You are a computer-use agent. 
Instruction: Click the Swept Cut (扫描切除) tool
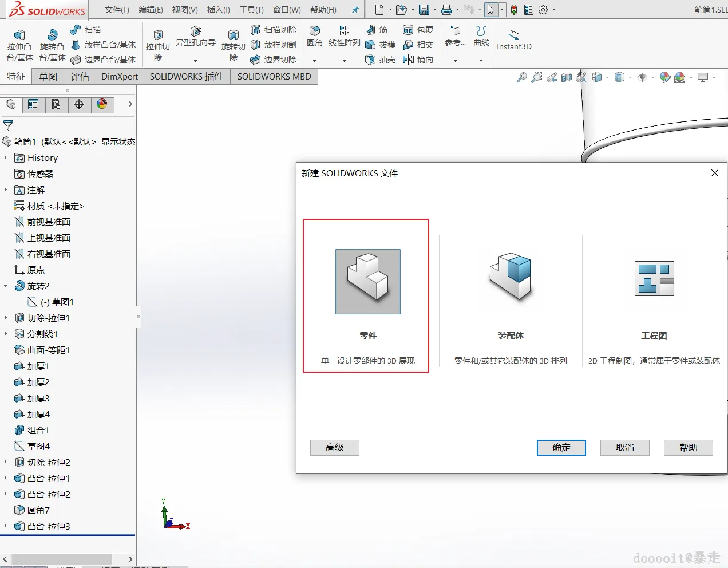(273, 30)
